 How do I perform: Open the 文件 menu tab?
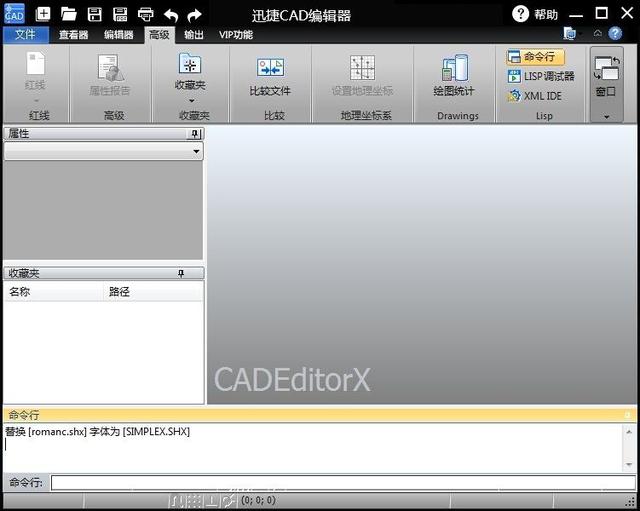25,35
